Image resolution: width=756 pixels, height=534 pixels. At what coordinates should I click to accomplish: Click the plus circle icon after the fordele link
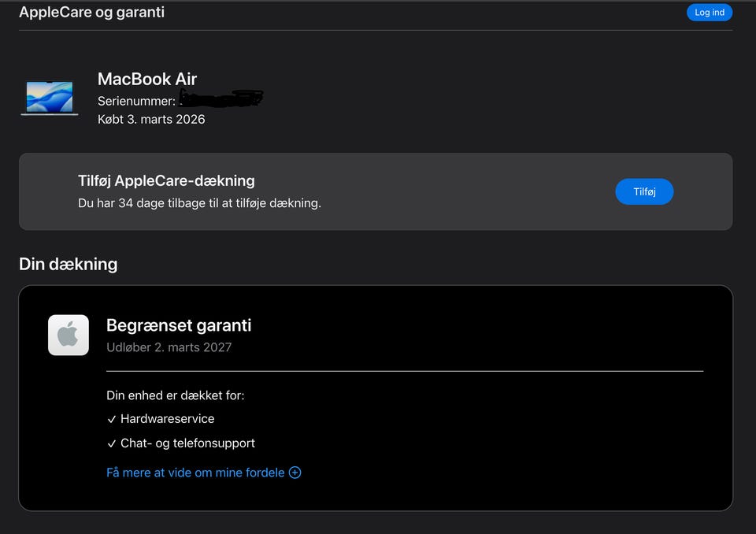point(295,473)
